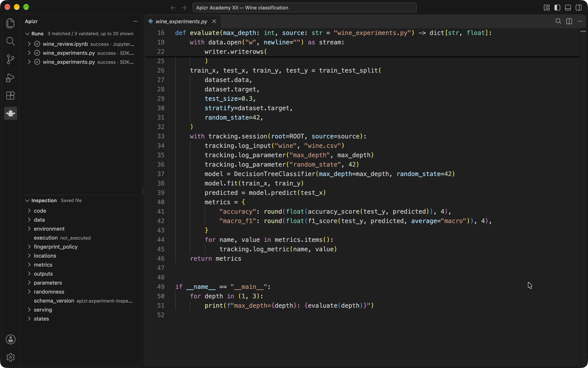Select the schema_version row in Inspection

81,301
